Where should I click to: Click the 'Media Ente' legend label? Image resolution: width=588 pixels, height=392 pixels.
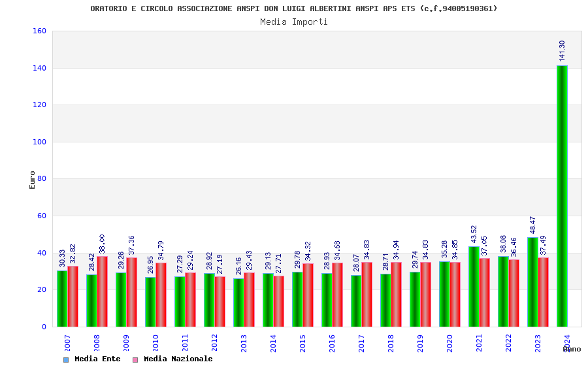pyautogui.click(x=97, y=359)
